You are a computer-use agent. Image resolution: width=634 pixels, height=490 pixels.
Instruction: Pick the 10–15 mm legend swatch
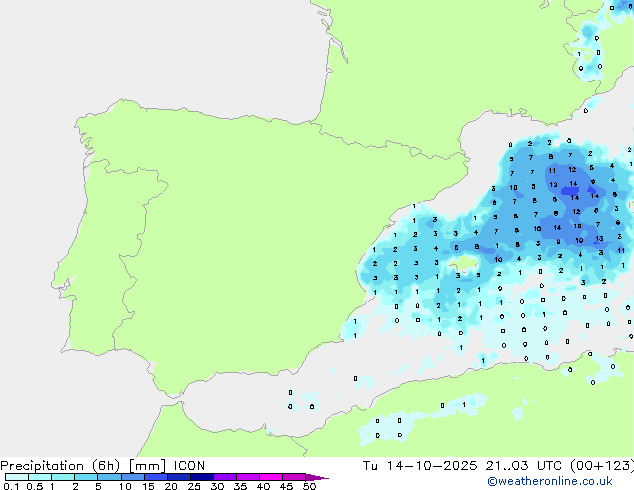tap(133, 477)
